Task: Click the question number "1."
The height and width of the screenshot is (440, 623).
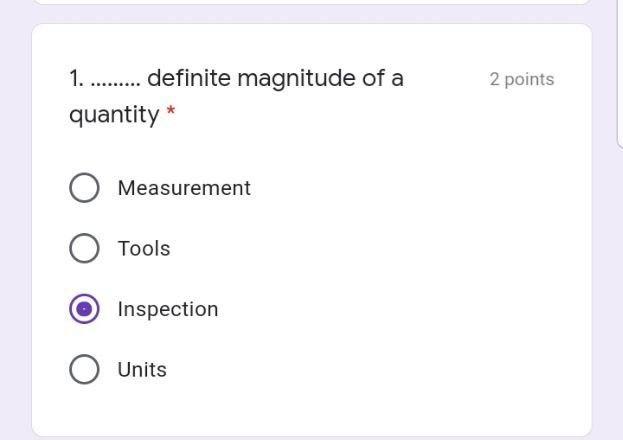Action: coord(76,78)
